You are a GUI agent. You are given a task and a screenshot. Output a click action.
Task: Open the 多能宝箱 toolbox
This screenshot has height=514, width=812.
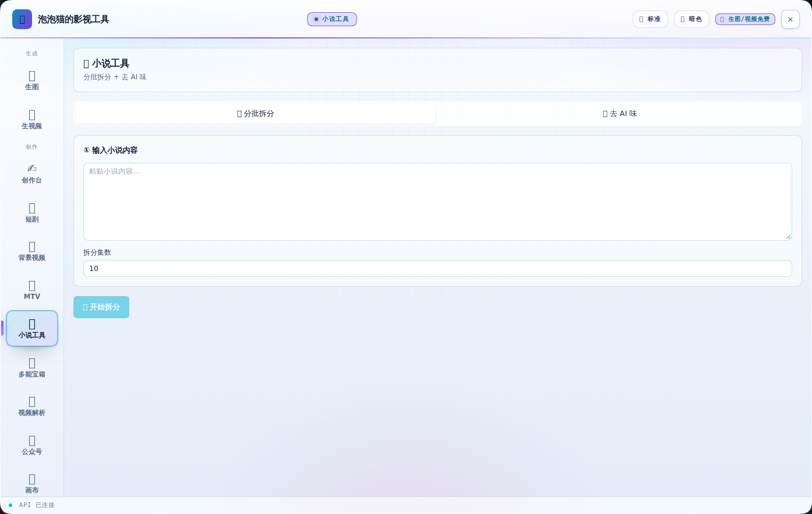(32, 368)
